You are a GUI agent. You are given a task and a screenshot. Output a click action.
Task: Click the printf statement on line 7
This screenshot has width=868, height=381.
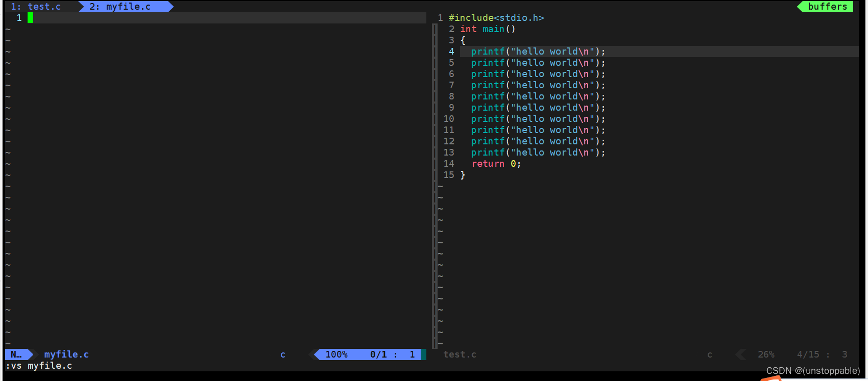[x=538, y=85]
